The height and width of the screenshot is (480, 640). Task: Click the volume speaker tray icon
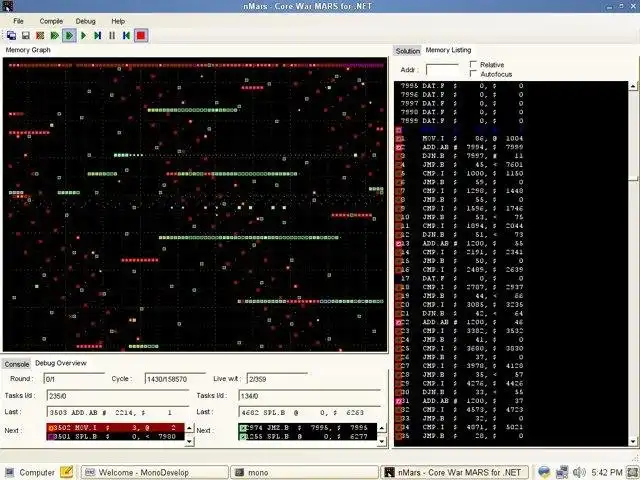(x=579, y=472)
